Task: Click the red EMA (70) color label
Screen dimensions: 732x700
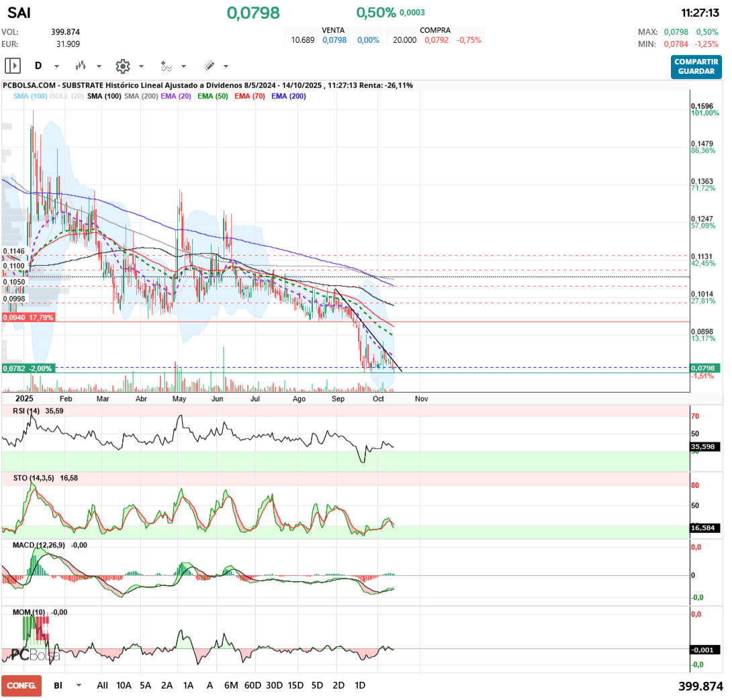Action: (250, 97)
